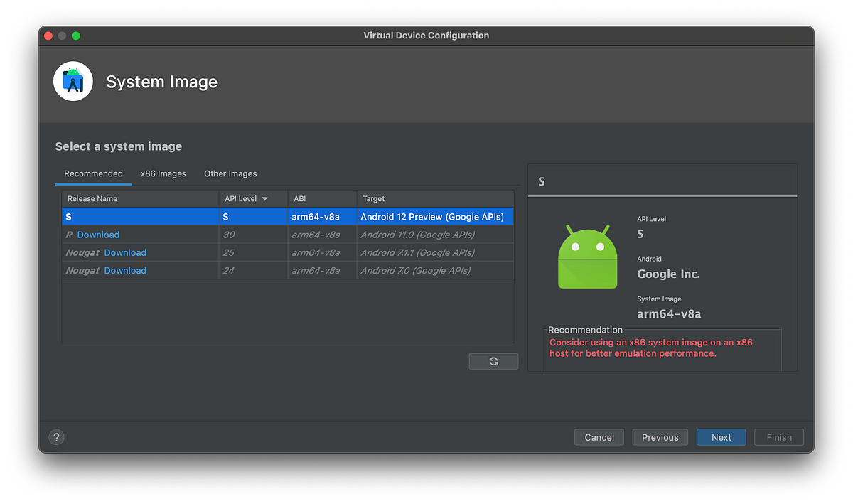
Task: Select the Recommended tab
Action: 93,173
